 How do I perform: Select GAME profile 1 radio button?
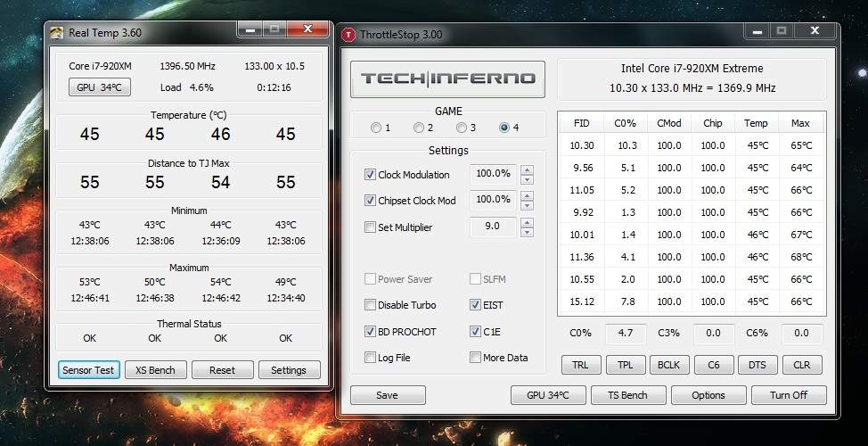376,128
